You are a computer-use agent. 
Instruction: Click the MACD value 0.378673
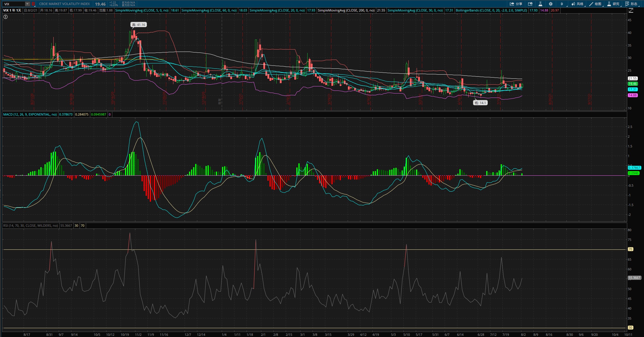66,114
